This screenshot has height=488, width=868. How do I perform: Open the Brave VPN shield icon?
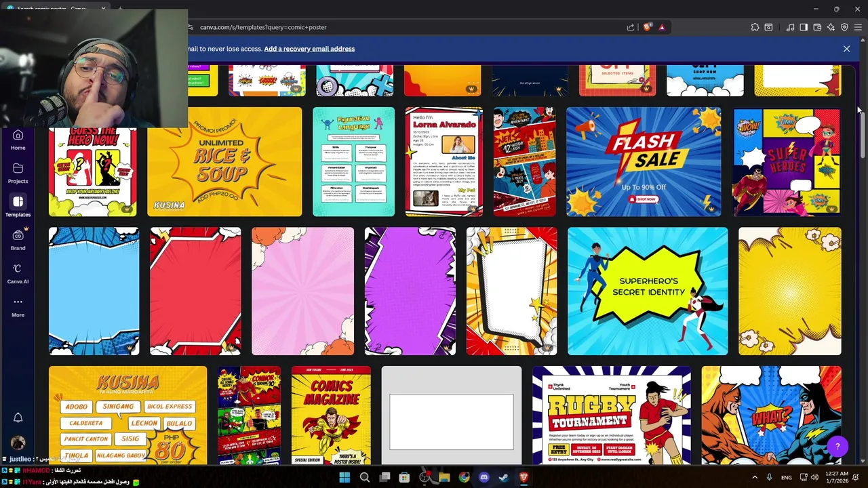844,27
